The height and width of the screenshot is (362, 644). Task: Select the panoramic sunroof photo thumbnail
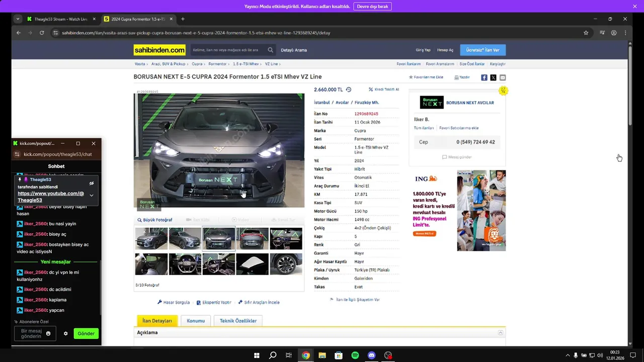coord(253,264)
